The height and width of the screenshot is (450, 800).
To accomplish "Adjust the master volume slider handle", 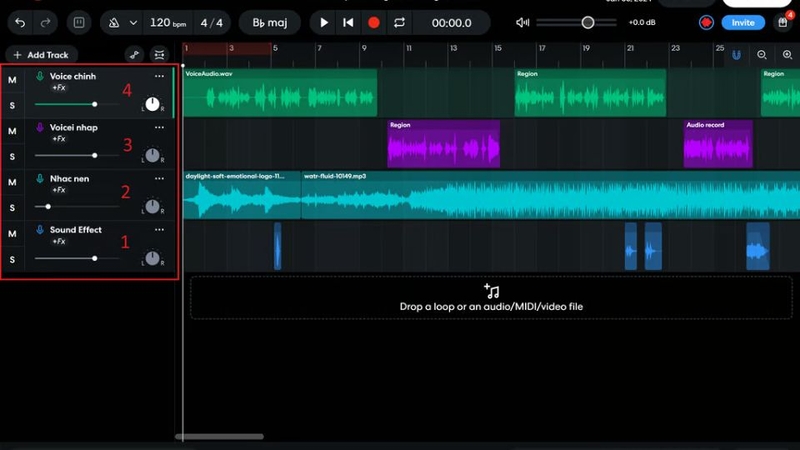I will (588, 22).
